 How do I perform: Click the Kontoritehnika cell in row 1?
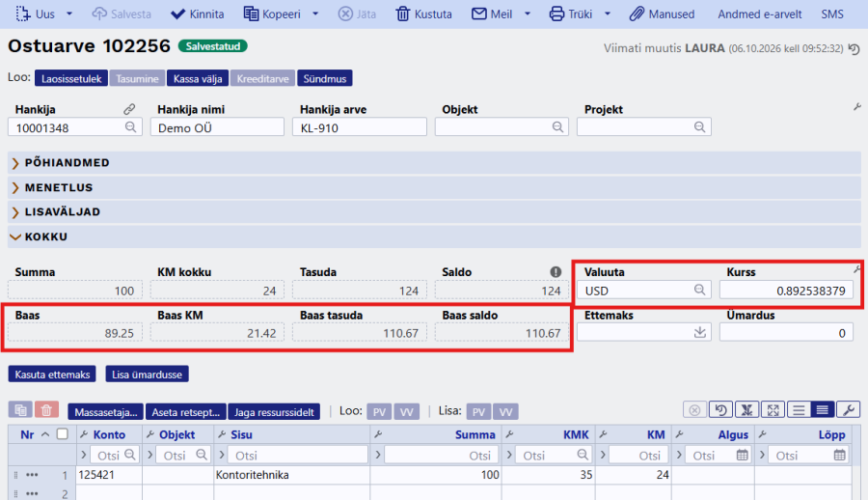point(291,475)
